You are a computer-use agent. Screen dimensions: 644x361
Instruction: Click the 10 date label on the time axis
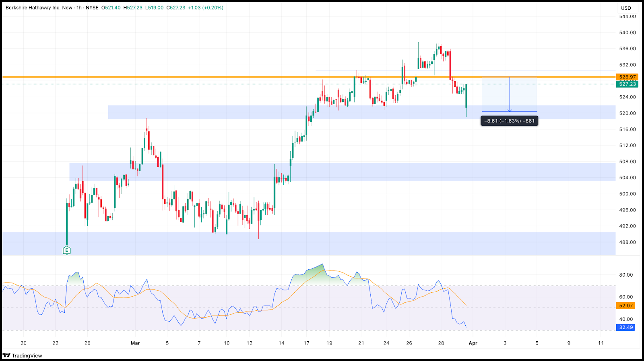(x=227, y=343)
